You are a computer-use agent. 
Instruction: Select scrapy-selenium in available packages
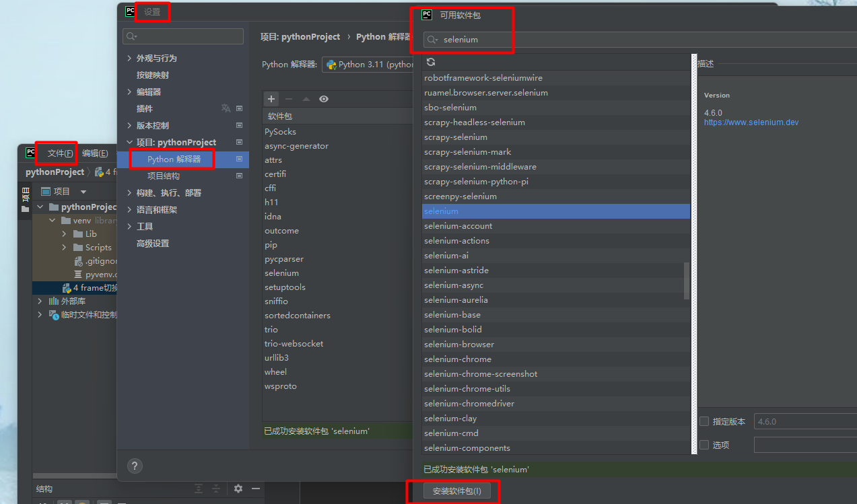click(556, 137)
